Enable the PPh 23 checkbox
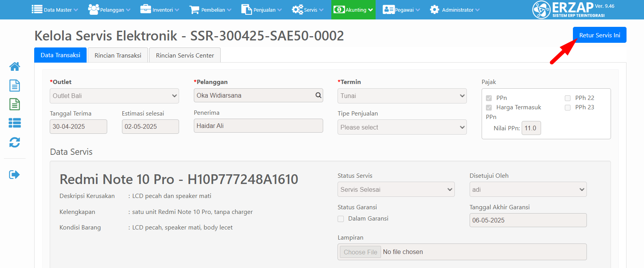 click(x=568, y=107)
